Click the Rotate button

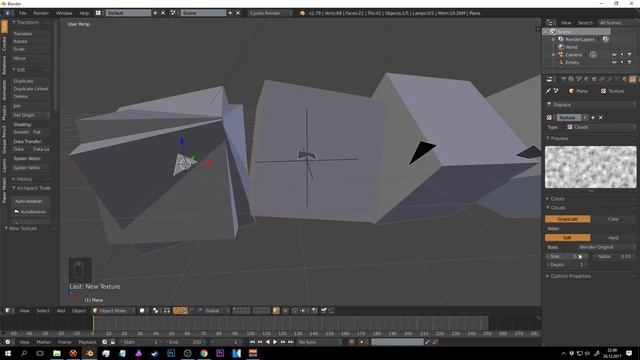coord(31,41)
